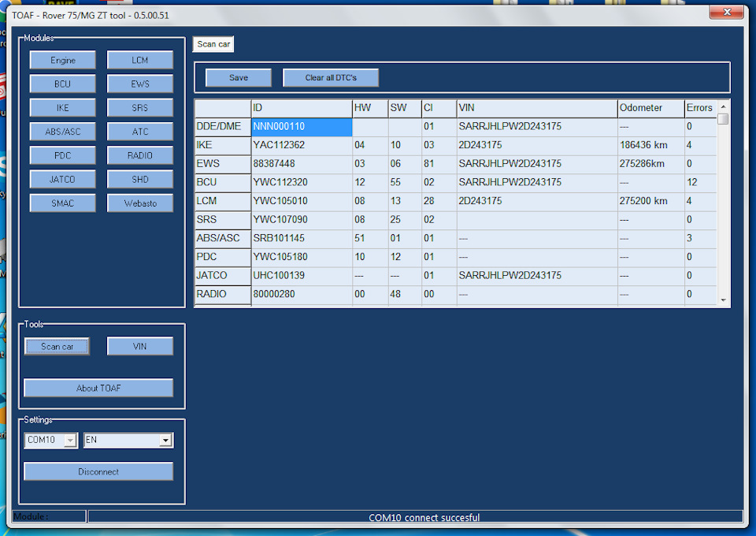Viewport: 756px width, 536px height.
Task: Select BCU errors count 12
Action: (701, 182)
